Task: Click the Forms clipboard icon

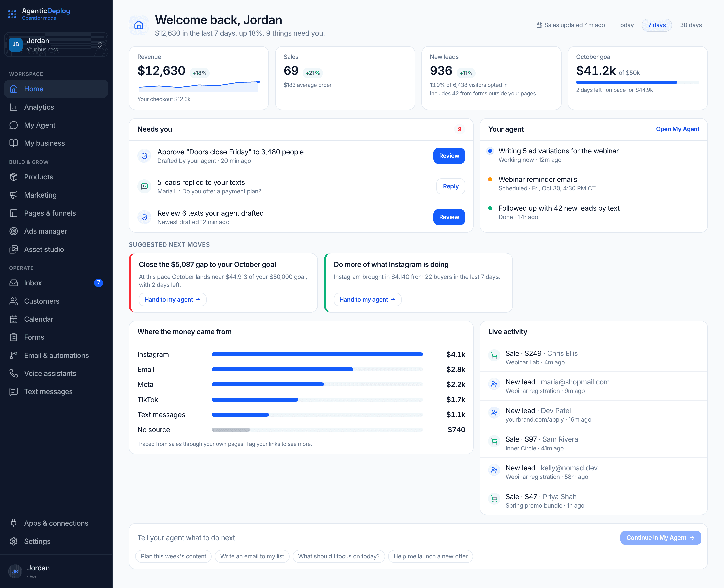Action: (14, 337)
